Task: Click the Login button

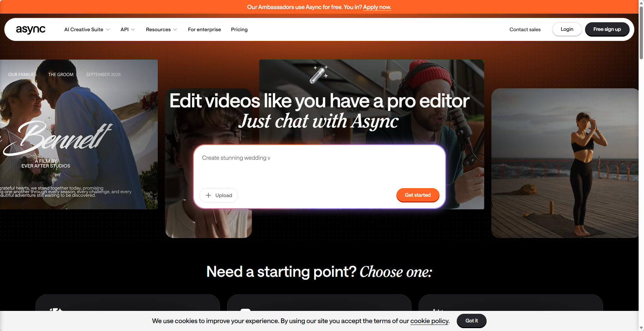Action: point(567,29)
